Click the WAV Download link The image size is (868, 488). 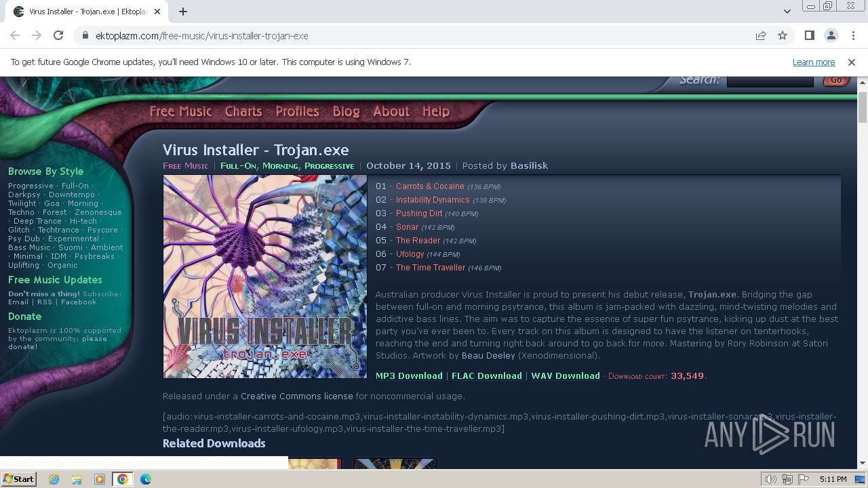coord(566,375)
